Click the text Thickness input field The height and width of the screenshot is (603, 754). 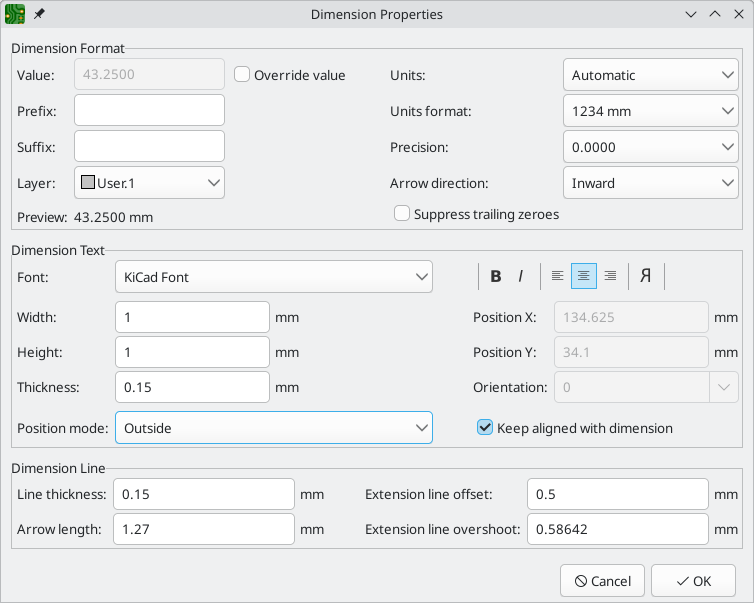(192, 387)
